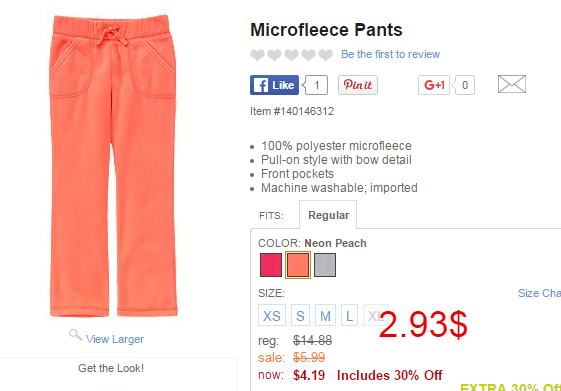Click the orange pants product image

[x=113, y=166]
